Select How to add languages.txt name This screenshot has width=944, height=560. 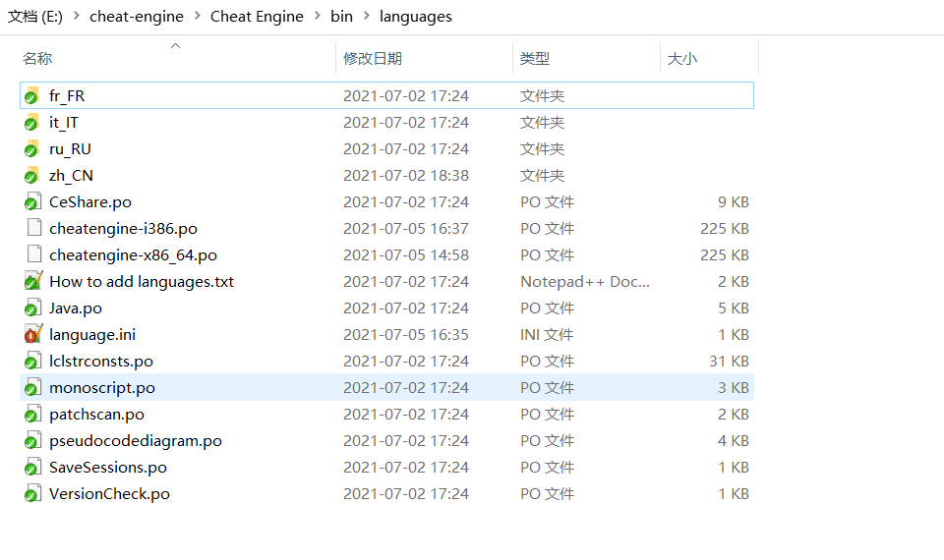(142, 281)
